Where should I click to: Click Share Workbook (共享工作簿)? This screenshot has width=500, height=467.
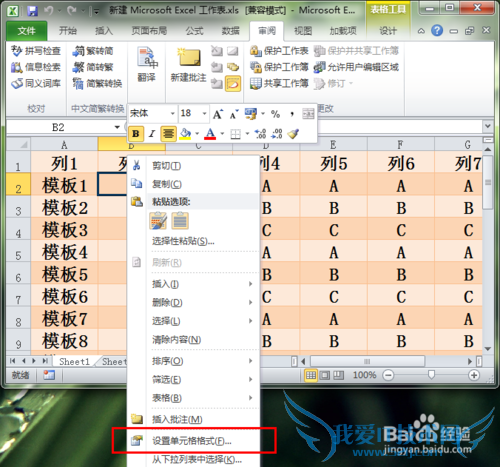point(279,83)
